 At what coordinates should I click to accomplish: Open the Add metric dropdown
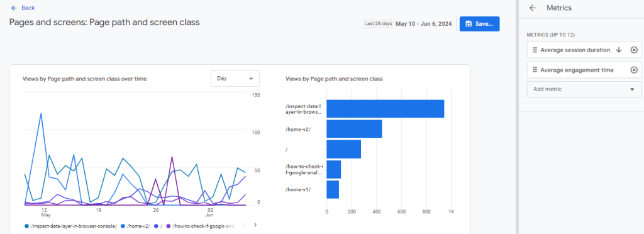click(584, 89)
